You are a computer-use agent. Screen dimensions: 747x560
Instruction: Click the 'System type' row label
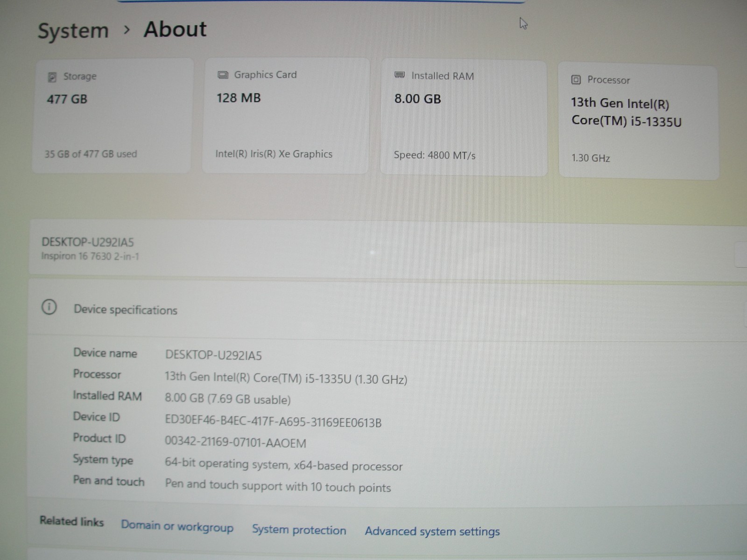pos(103,460)
